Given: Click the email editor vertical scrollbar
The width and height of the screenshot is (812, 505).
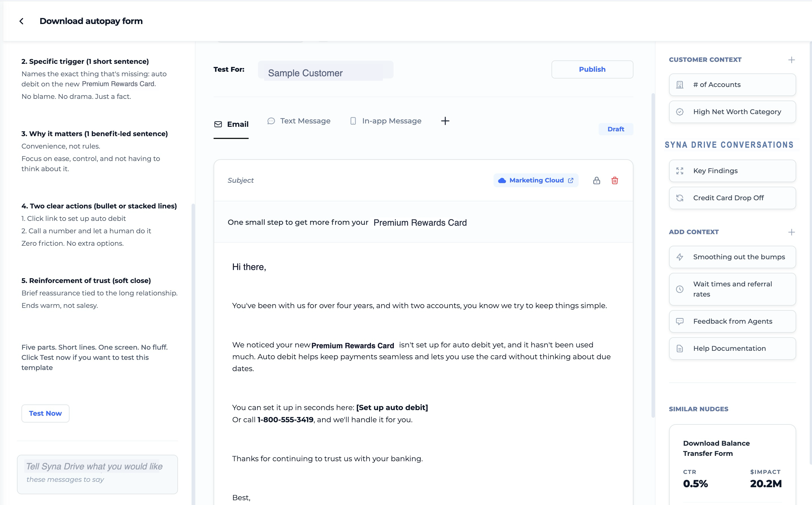Looking at the screenshot, I should (x=653, y=256).
